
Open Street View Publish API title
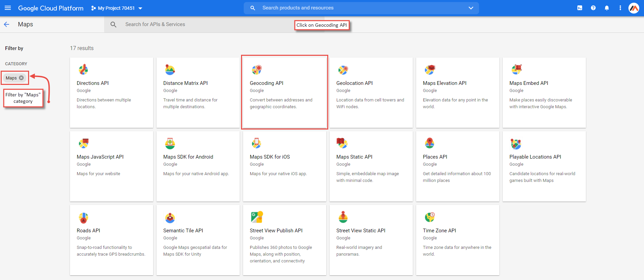pyautogui.click(x=276, y=231)
